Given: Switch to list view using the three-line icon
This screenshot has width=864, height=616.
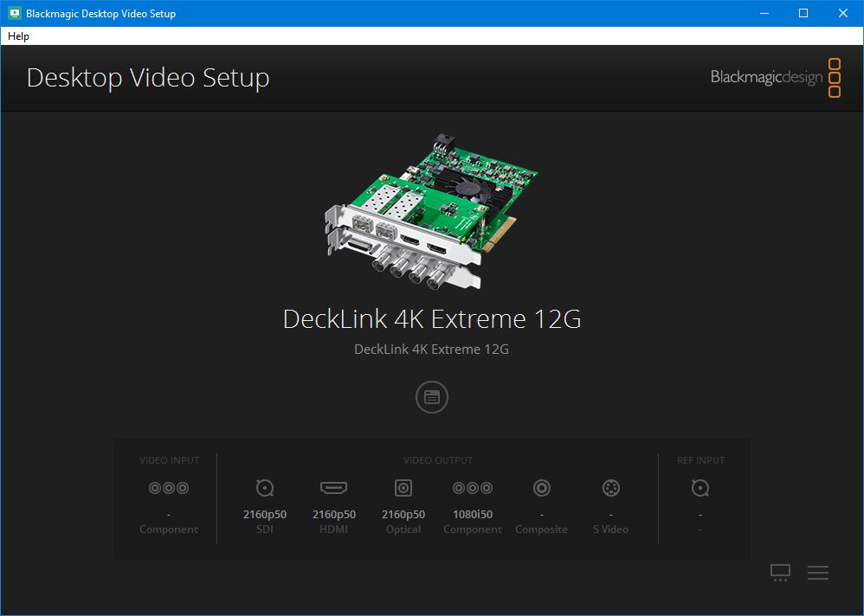Looking at the screenshot, I should click(818, 573).
